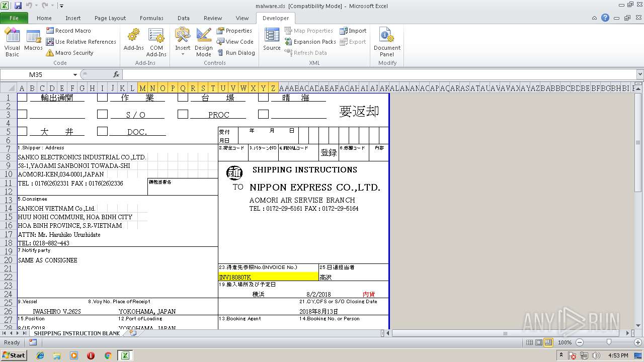The width and height of the screenshot is (644, 362).
Task: Open the Macros dialog
Action: [33, 40]
